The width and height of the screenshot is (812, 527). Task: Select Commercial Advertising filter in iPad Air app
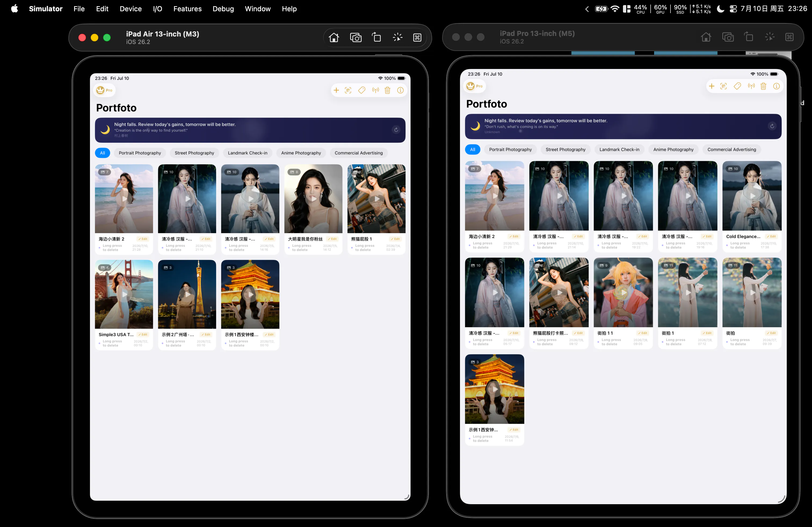pyautogui.click(x=358, y=153)
